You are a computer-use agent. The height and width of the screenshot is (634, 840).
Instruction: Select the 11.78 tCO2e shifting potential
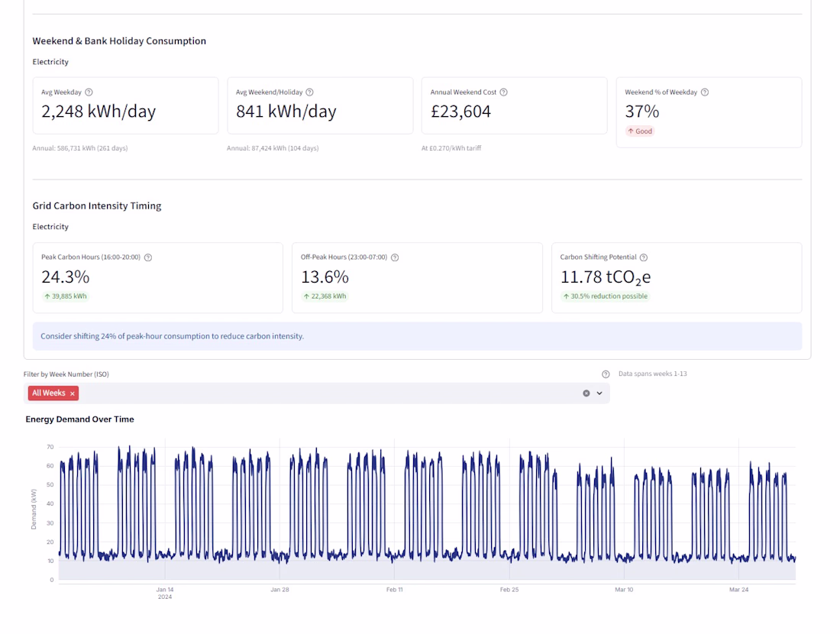click(x=606, y=277)
